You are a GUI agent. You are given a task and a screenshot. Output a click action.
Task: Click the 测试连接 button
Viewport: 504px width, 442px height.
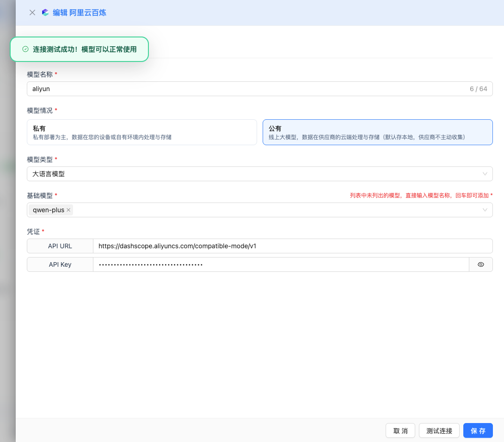439,430
